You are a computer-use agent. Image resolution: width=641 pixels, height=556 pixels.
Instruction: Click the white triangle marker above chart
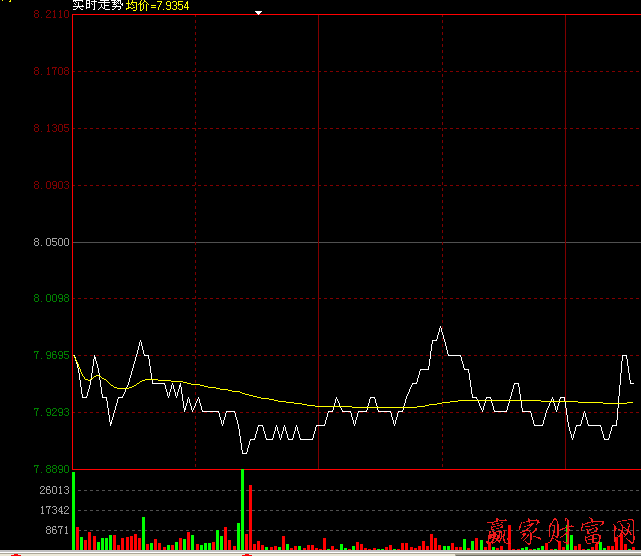click(258, 12)
